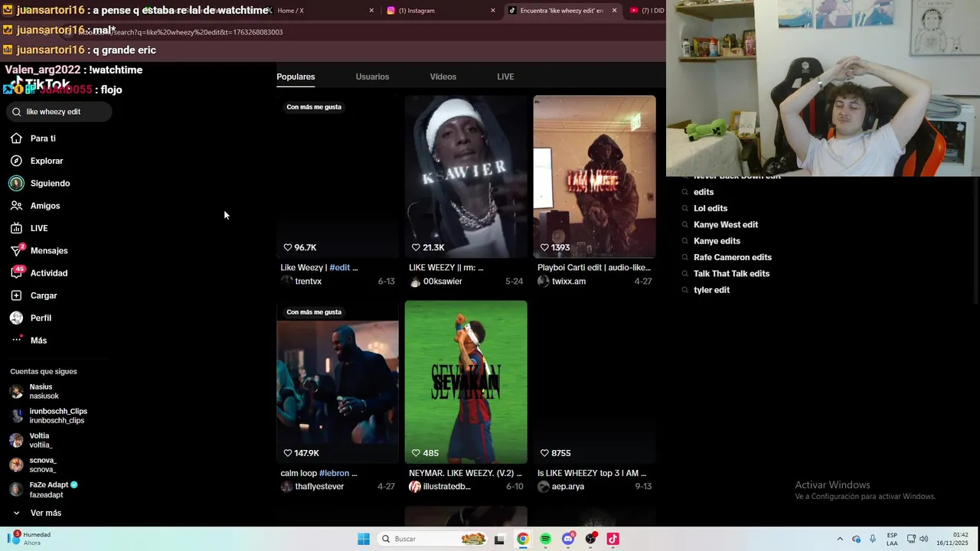Switch to the LIVE search tab
The height and width of the screenshot is (551, 980).
tap(505, 77)
